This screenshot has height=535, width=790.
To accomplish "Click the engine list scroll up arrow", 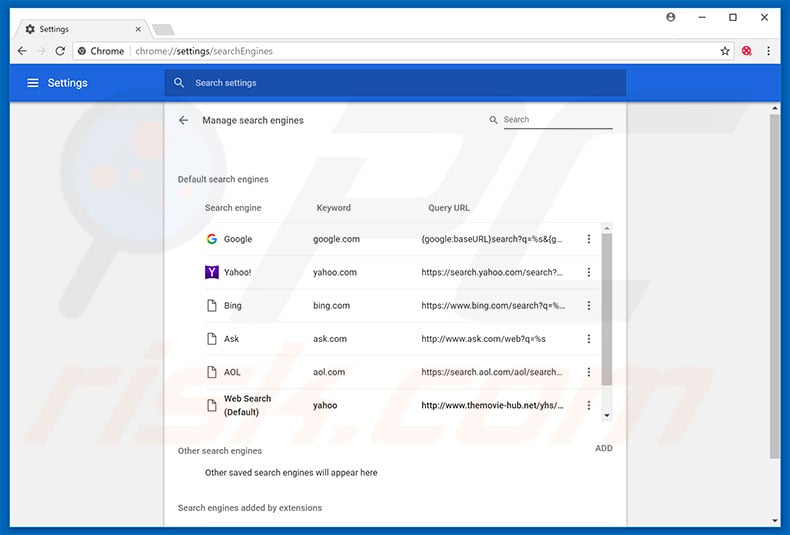I will (x=607, y=228).
